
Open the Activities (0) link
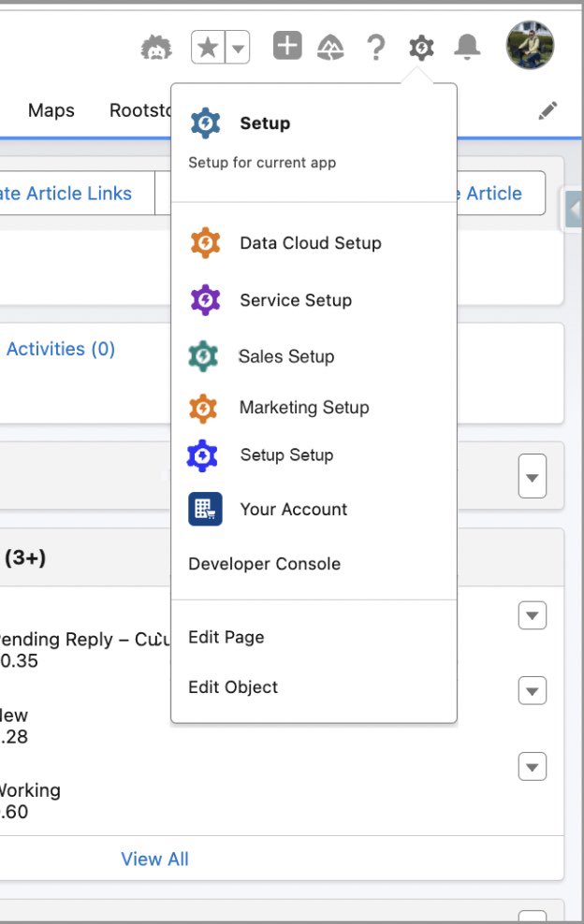(x=61, y=349)
